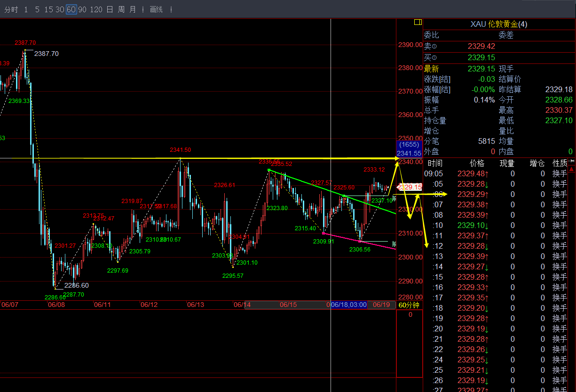This screenshot has height=392, width=576.
Task: Choose the 120 minute period
Action: (96, 9)
